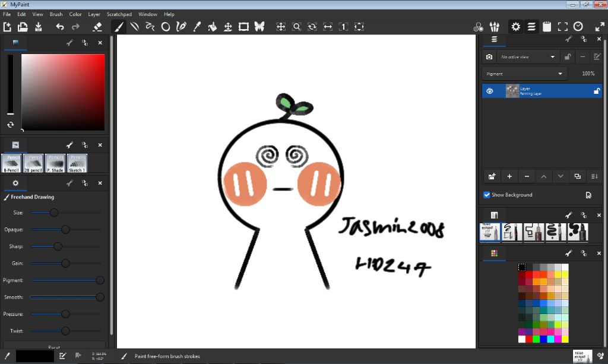Select the Ellipse tool
The height and width of the screenshot is (364, 608).
point(166,27)
